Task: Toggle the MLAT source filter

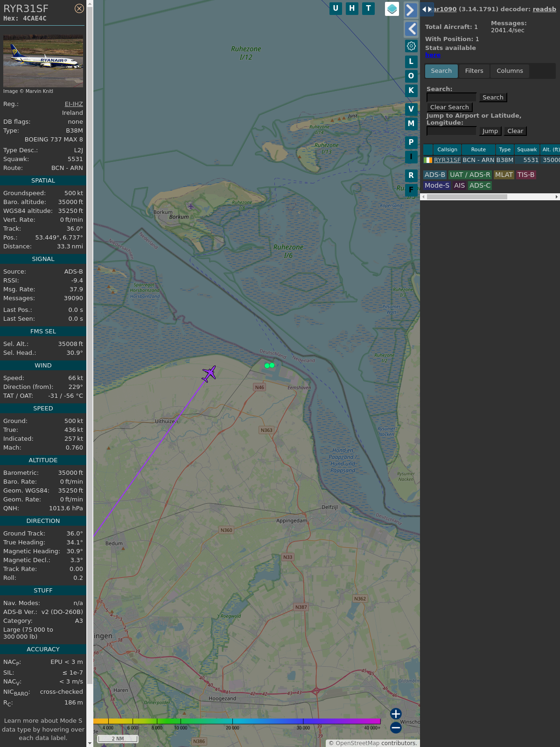Action: pyautogui.click(x=504, y=175)
